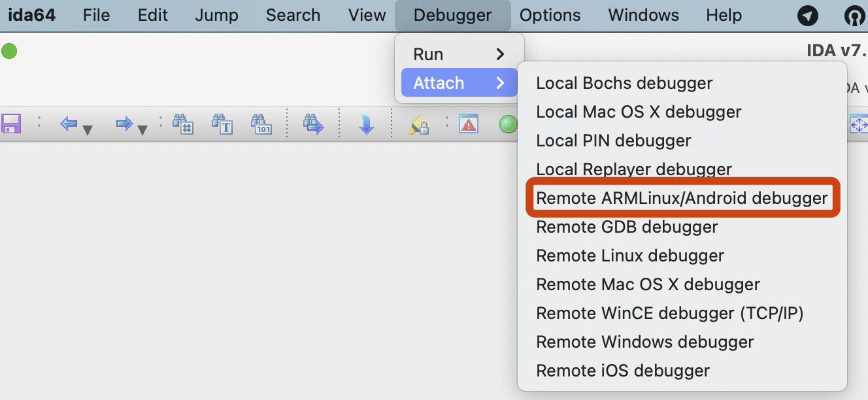Switch to the Options menu
The image size is (868, 400).
550,14
